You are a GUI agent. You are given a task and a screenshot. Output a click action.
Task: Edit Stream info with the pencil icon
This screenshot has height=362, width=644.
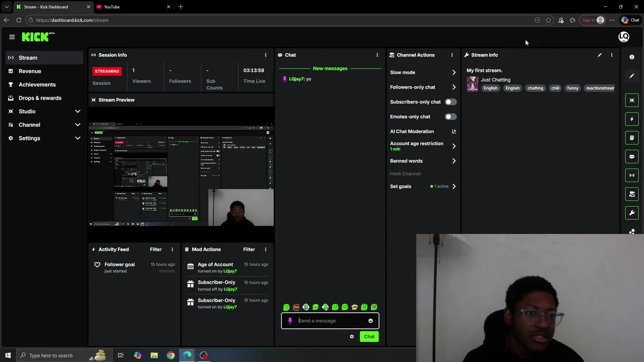coord(599,55)
